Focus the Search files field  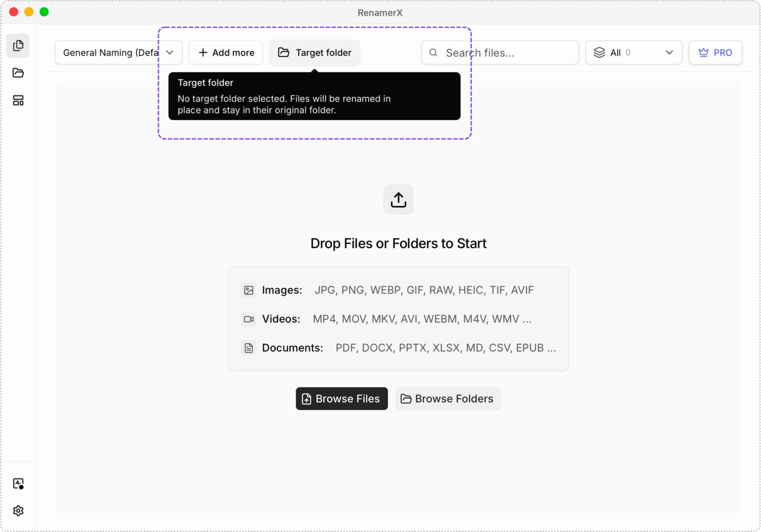coord(500,53)
